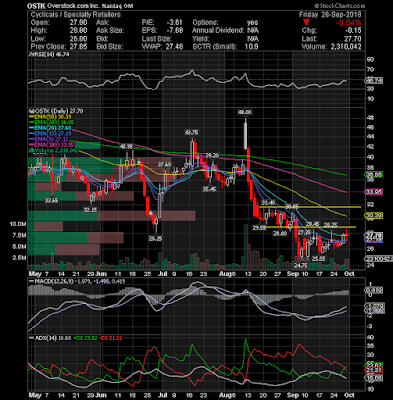Click the 10.0M volume axis label
Viewport: 393px width, 400px height.
click(x=18, y=224)
